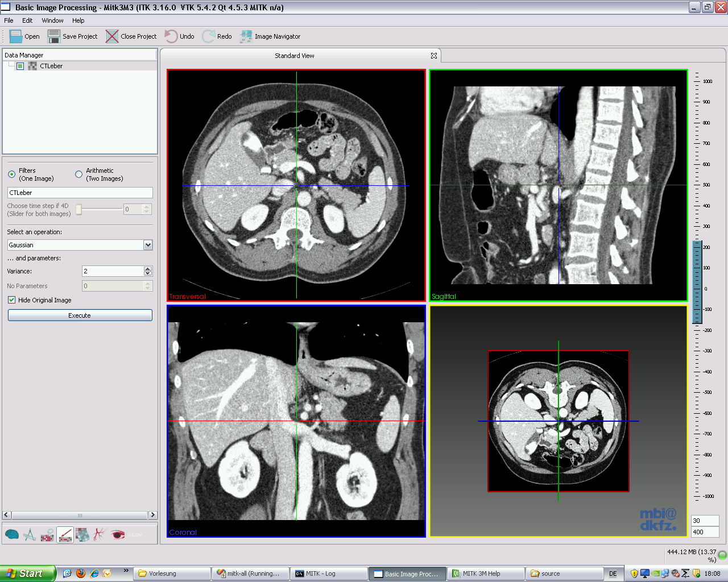
Task: Click the sigma symbol tray icon
Action: (x=685, y=573)
